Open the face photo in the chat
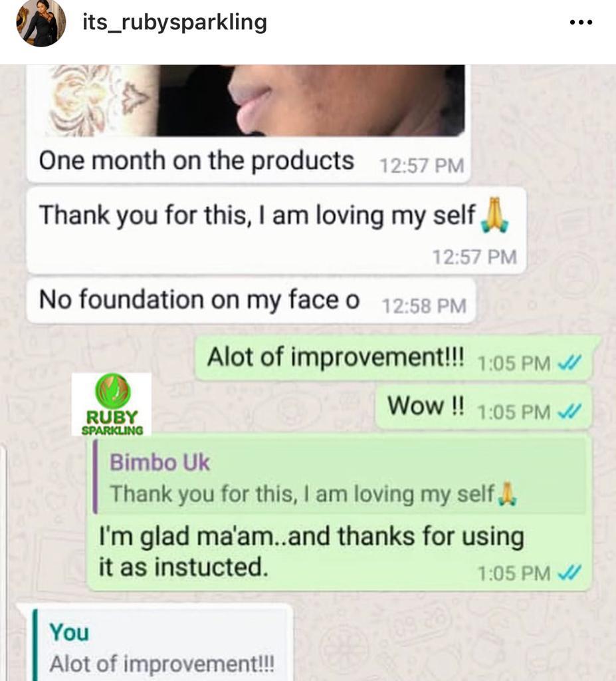 click(255, 100)
